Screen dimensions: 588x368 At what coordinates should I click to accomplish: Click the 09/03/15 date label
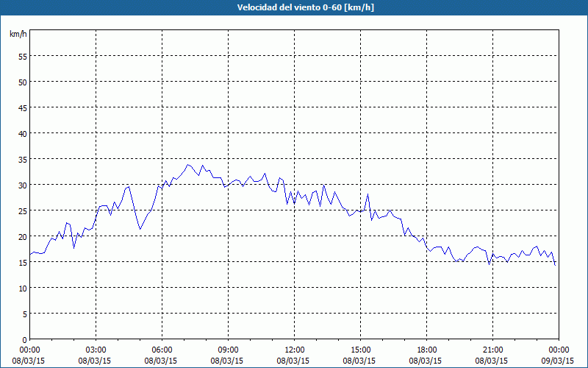coord(558,361)
